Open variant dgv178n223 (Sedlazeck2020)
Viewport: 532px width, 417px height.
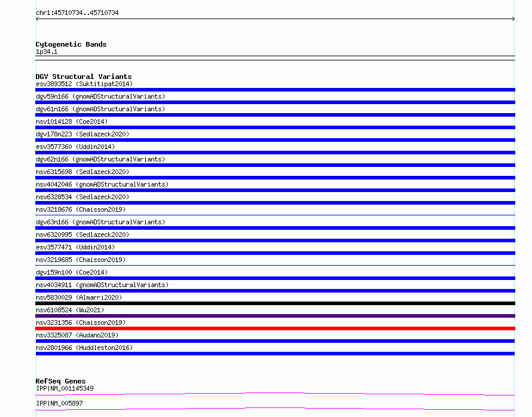click(x=82, y=134)
